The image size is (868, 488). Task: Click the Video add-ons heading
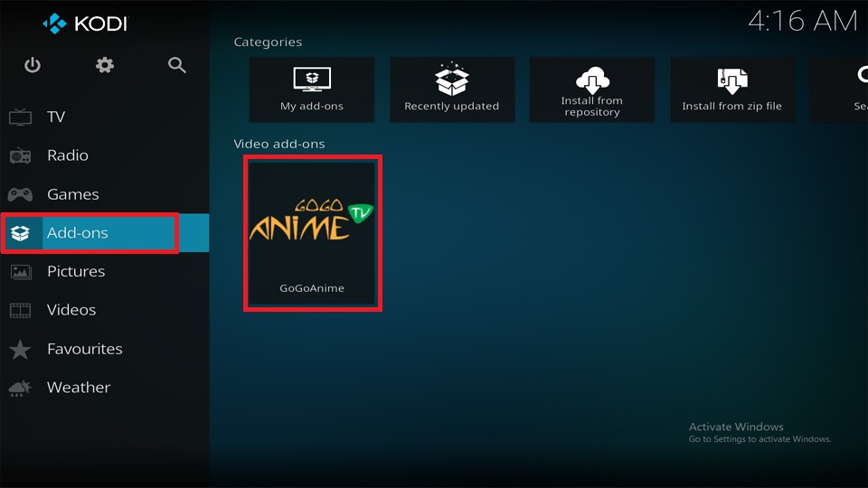[x=279, y=144]
